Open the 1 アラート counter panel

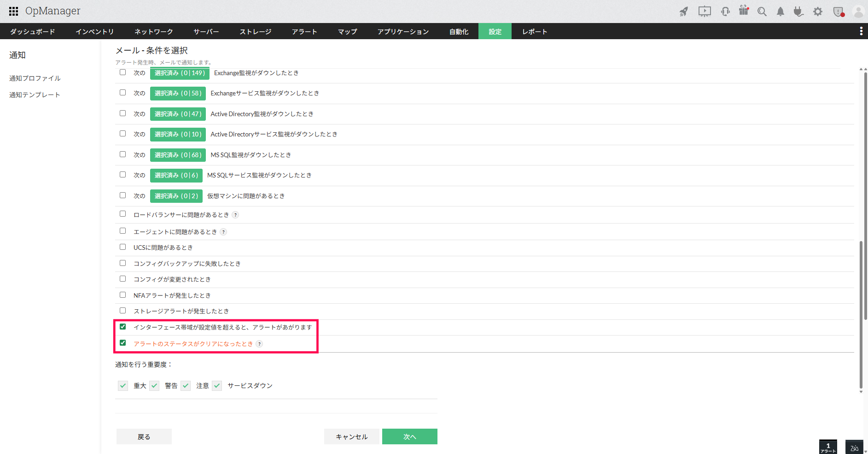(x=828, y=447)
